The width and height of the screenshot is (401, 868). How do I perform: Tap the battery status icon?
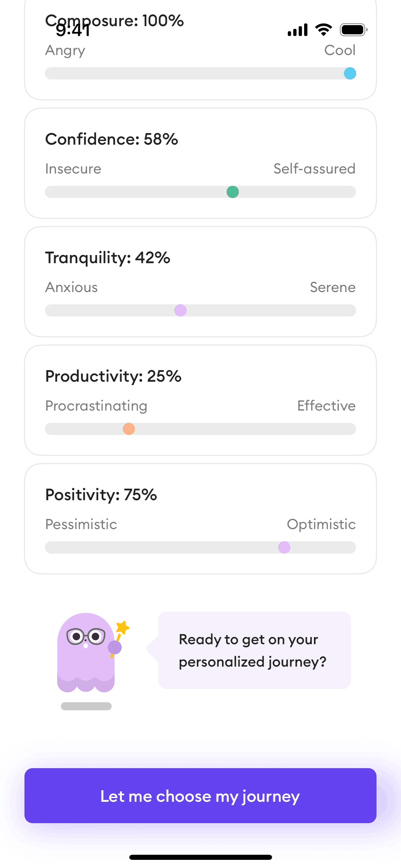point(353,30)
